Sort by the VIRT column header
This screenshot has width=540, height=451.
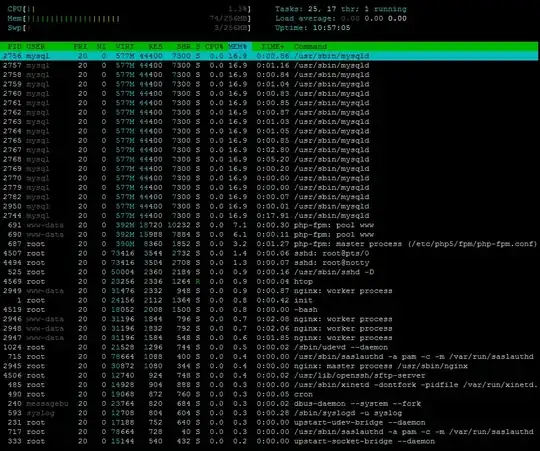(x=125, y=46)
